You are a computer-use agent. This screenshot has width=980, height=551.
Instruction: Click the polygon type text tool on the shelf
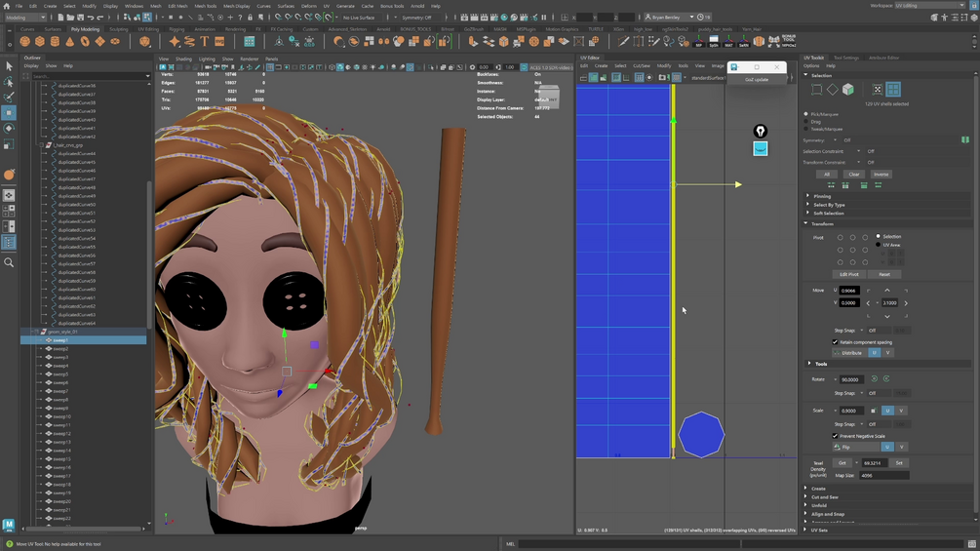pyautogui.click(x=205, y=42)
